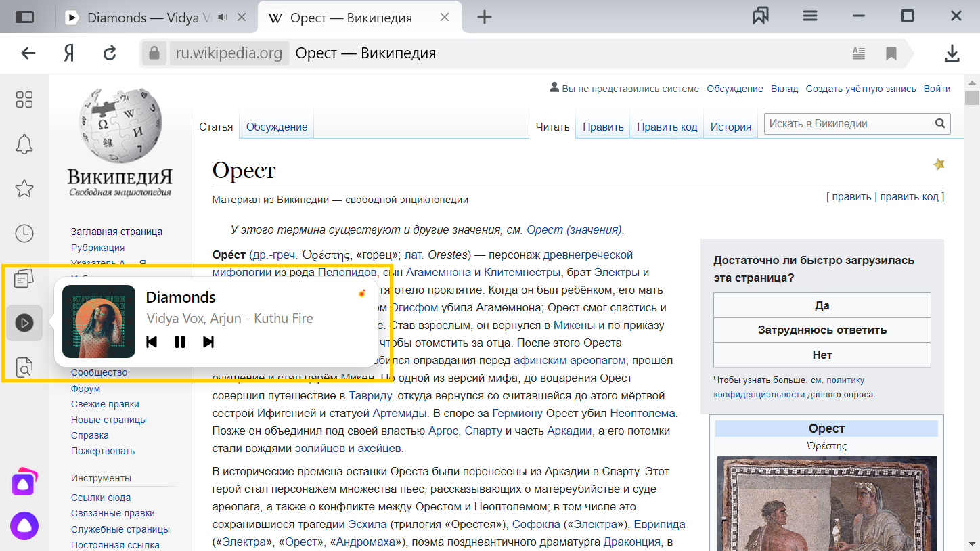Open Yandex home with Я button
Image resolution: width=980 pixels, height=551 pixels.
click(x=68, y=53)
